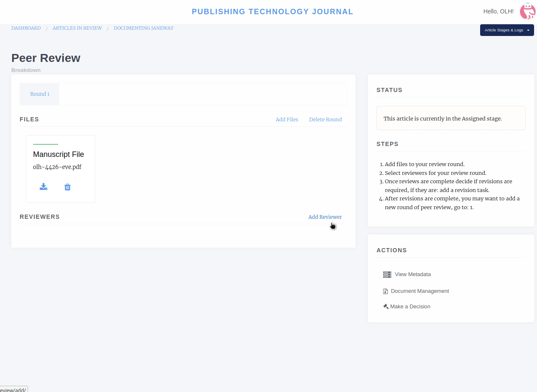Click the file icon beside Document Management
The width and height of the screenshot is (537, 392).
pos(386,291)
